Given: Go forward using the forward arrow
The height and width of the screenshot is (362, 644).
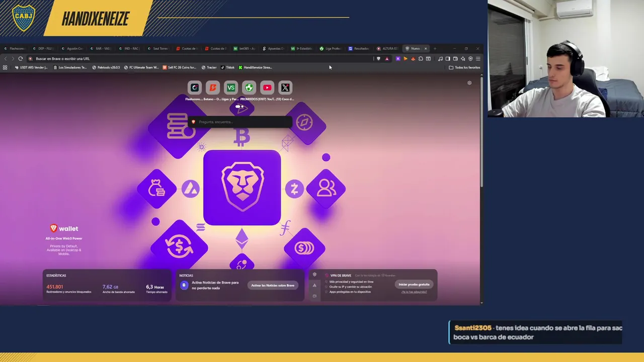Looking at the screenshot, I should coord(13,59).
